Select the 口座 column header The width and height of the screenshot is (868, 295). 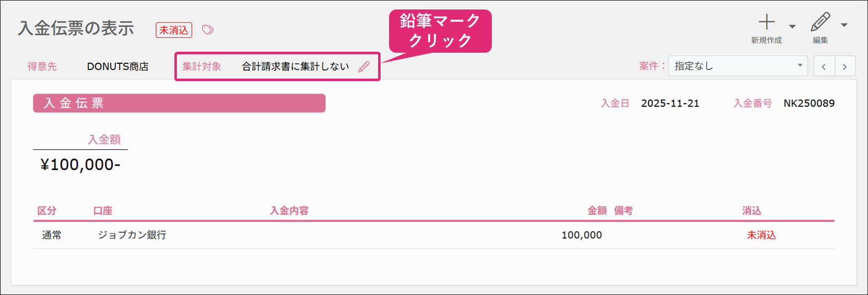point(103,210)
